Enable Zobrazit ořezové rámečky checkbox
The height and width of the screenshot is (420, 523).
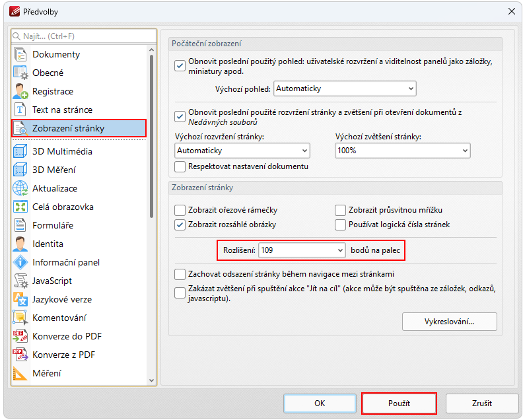click(x=180, y=210)
